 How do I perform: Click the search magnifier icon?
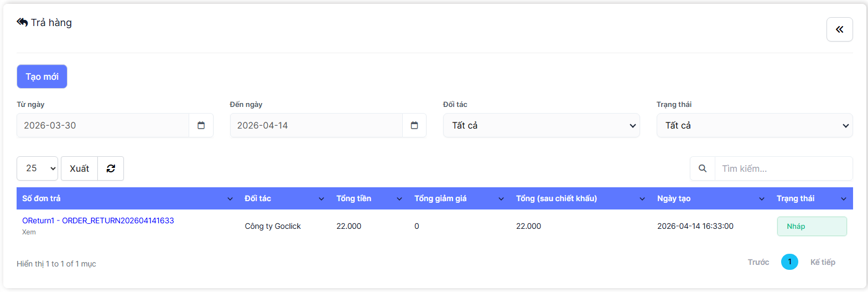click(703, 168)
